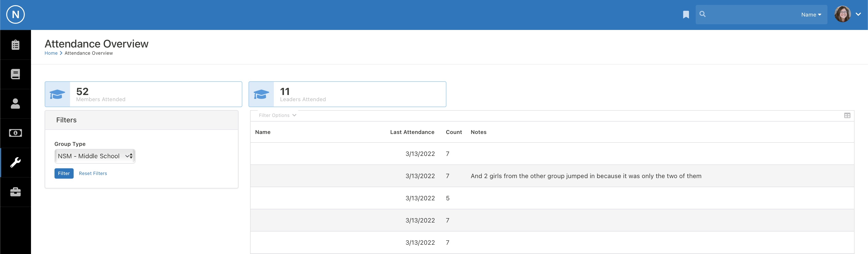Sort by the Last Attendance column header
Viewport: 868px width, 254px height.
[x=412, y=132]
